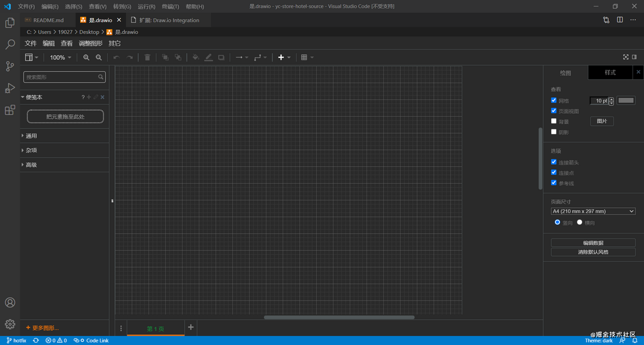This screenshot has width=644, height=345.
Task: Click the fill color bucket icon
Action: [x=196, y=57]
